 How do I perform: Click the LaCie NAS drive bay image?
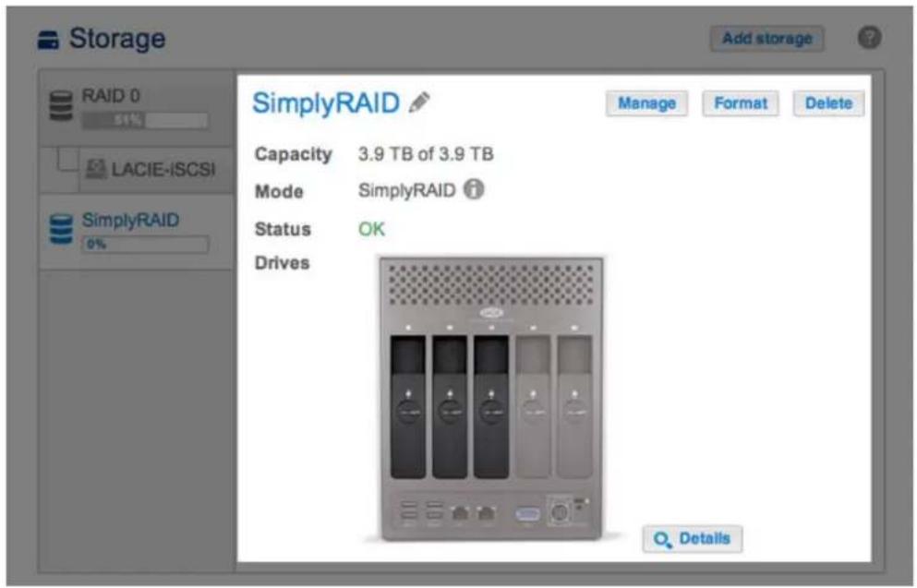pyautogui.click(x=491, y=399)
